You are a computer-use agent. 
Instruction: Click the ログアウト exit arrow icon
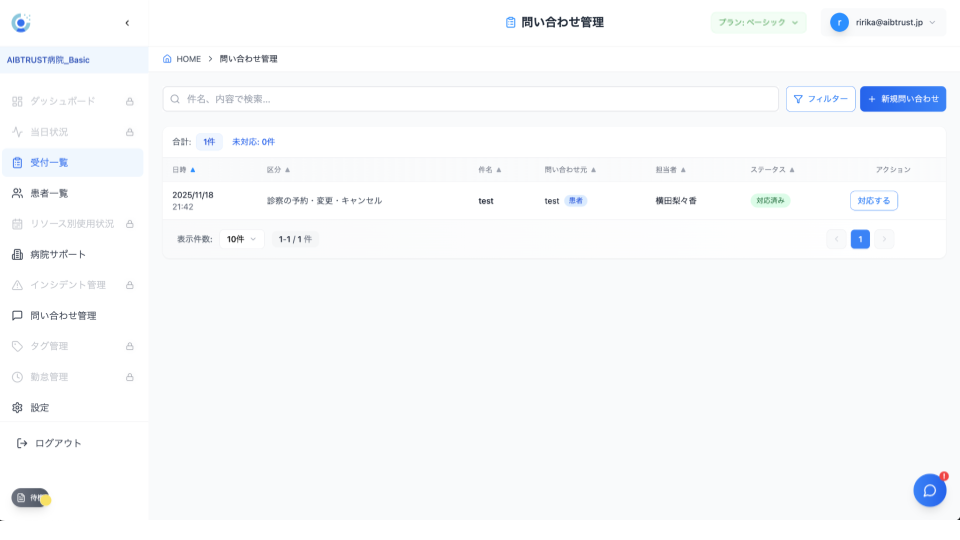coord(22,443)
